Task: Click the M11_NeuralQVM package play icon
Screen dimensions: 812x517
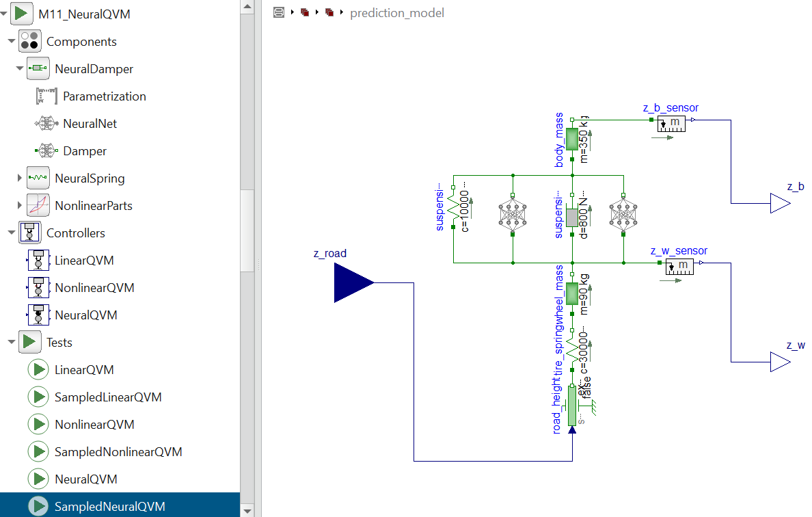Action: (22, 14)
